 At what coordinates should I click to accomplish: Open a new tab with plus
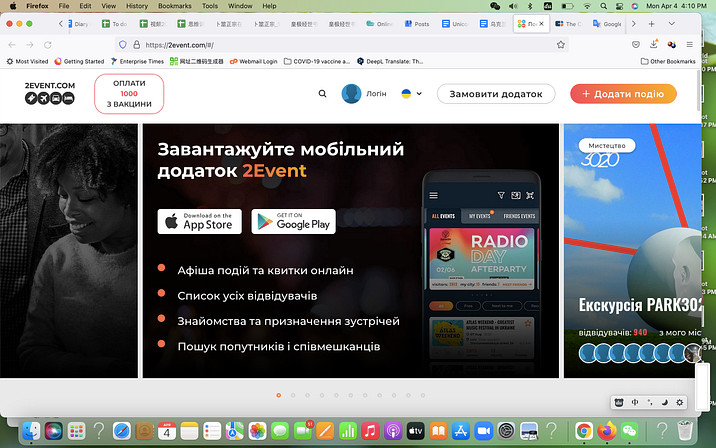click(652, 24)
